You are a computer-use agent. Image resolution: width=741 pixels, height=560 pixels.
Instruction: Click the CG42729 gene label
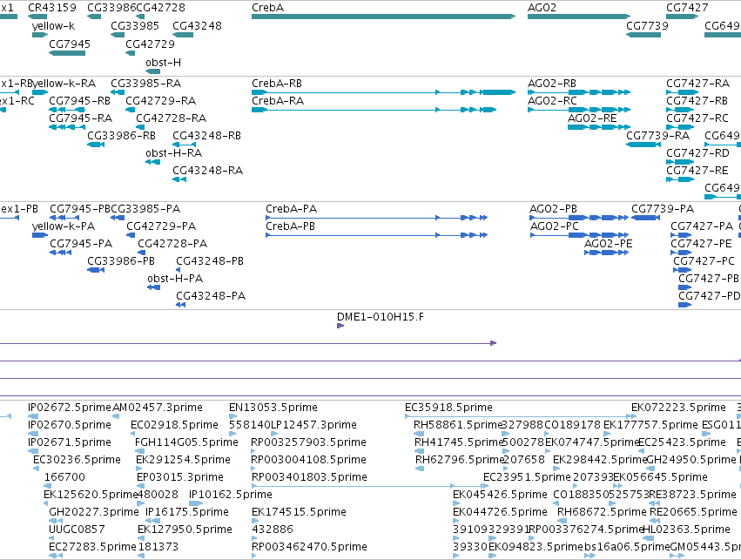tap(150, 44)
